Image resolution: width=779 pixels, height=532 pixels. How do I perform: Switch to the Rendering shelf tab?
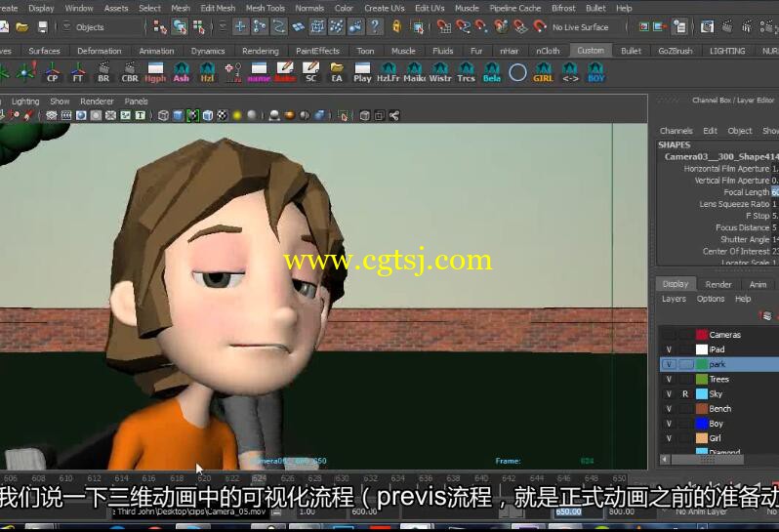coord(261,51)
